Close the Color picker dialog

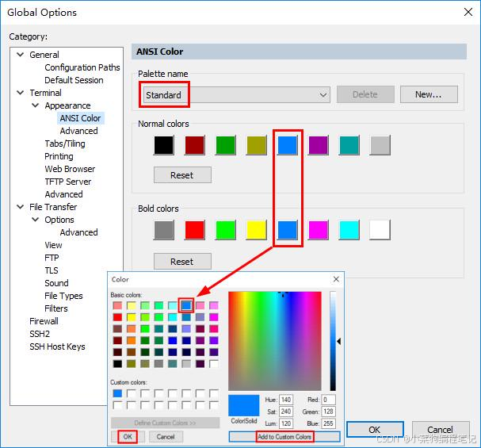[x=336, y=279]
